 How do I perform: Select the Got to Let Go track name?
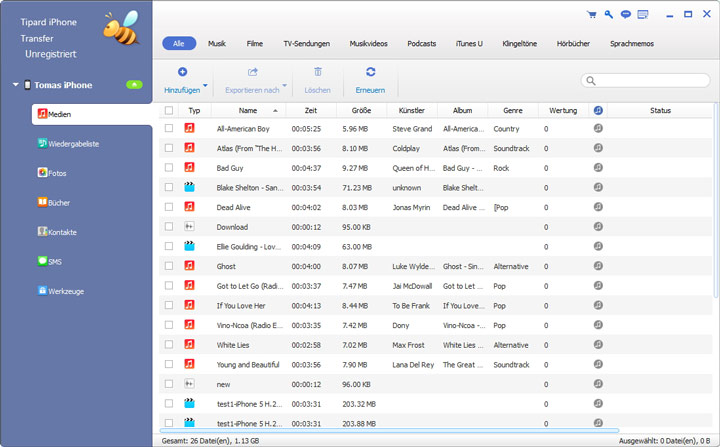[x=250, y=286]
